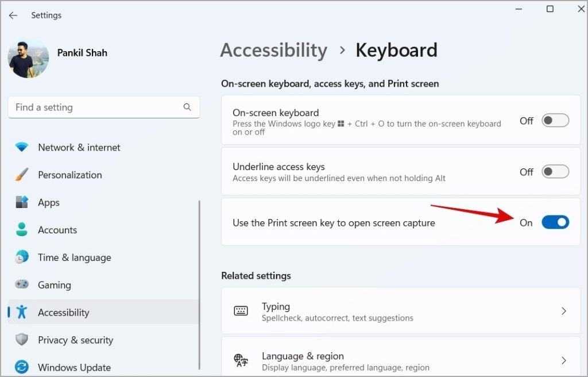Go to Windows Update page
588x377 pixels.
[x=103, y=367]
